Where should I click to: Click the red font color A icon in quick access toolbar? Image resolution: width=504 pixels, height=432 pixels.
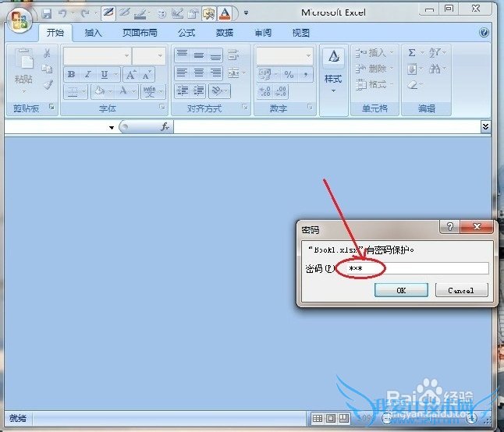(225, 13)
